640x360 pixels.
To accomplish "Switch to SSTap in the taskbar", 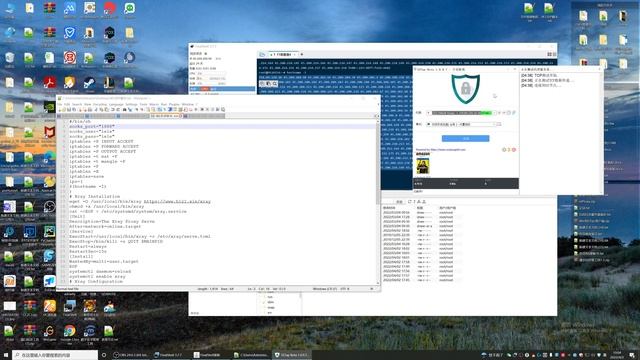I will click(x=291, y=355).
